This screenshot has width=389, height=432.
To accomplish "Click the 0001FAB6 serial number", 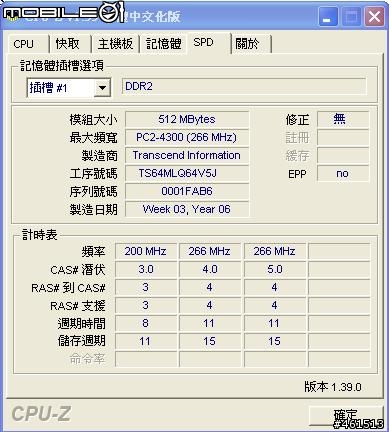I will coord(187,191).
